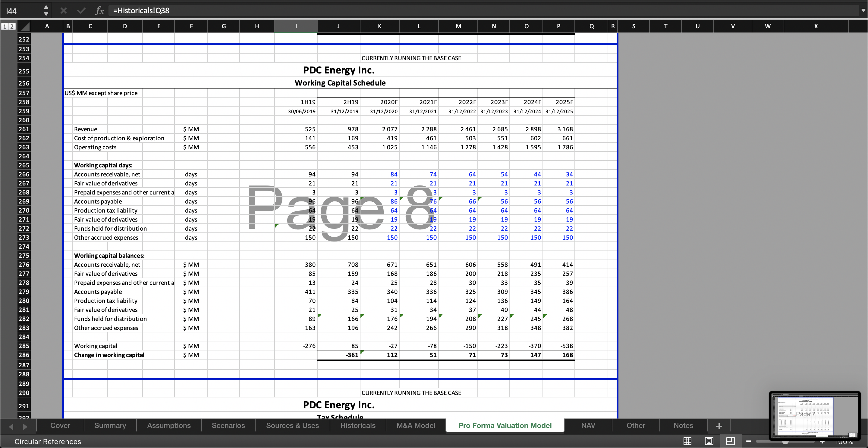Click the fx Insert Function icon
This screenshot has height=448, width=868.
point(99,11)
